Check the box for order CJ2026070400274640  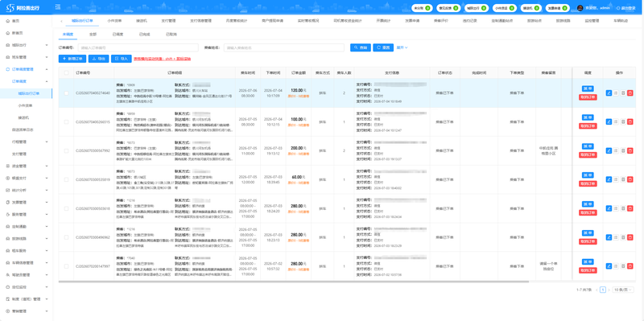(67, 93)
